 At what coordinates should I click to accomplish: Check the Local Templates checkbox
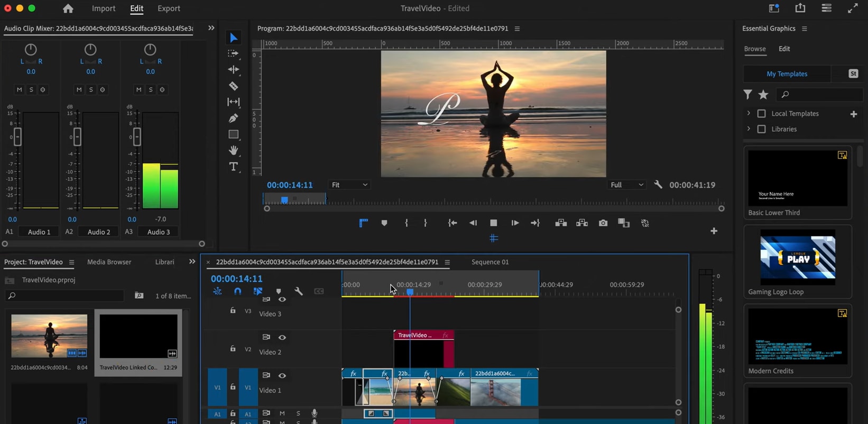coord(761,114)
